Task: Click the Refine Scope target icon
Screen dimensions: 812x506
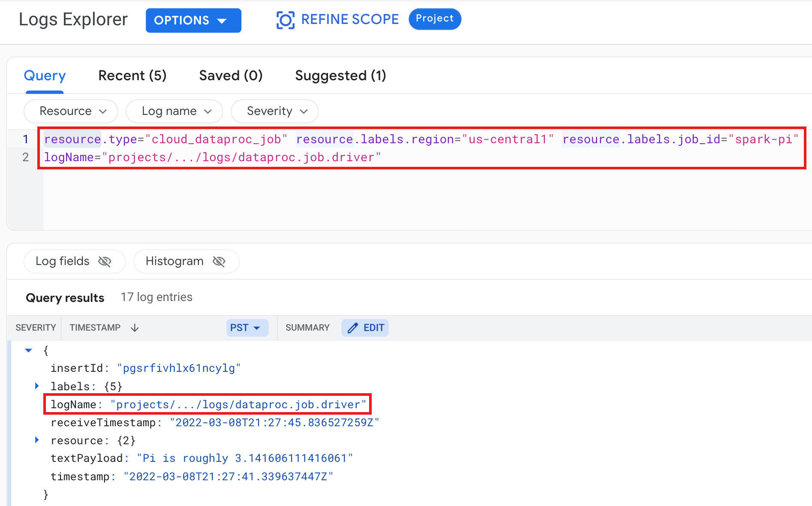Action: [x=285, y=20]
